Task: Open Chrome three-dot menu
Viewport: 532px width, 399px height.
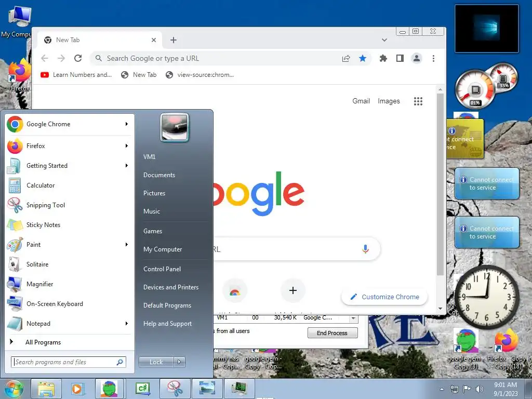Action: click(433, 58)
